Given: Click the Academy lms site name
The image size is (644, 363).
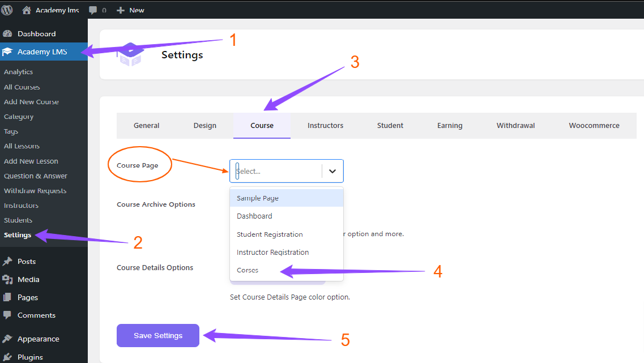Looking at the screenshot, I should coord(57,10).
